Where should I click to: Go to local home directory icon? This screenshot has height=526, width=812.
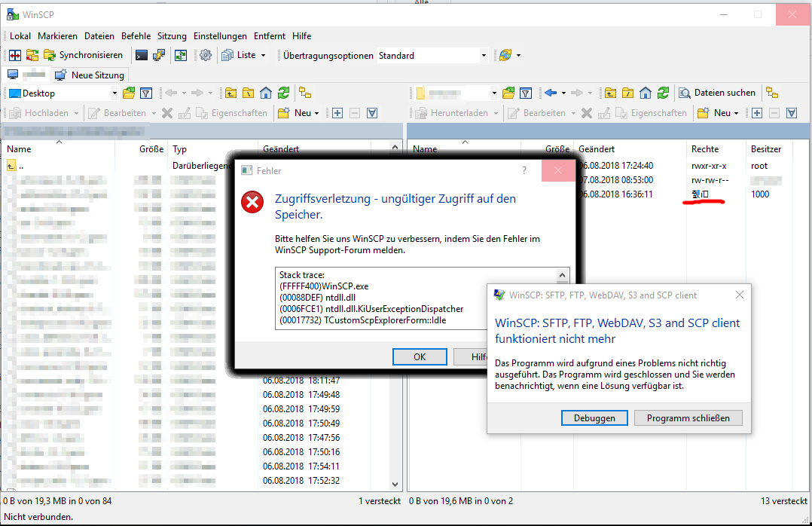pos(265,93)
